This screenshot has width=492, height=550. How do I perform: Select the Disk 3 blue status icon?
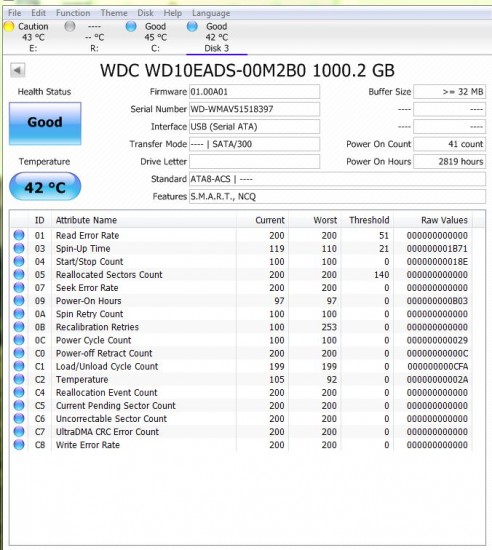192,26
